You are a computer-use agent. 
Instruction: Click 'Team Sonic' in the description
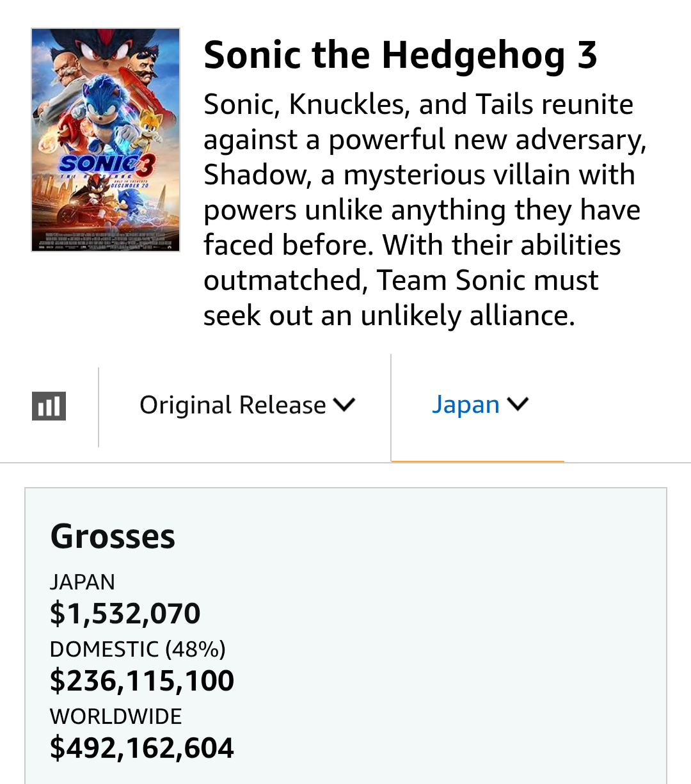point(488,280)
